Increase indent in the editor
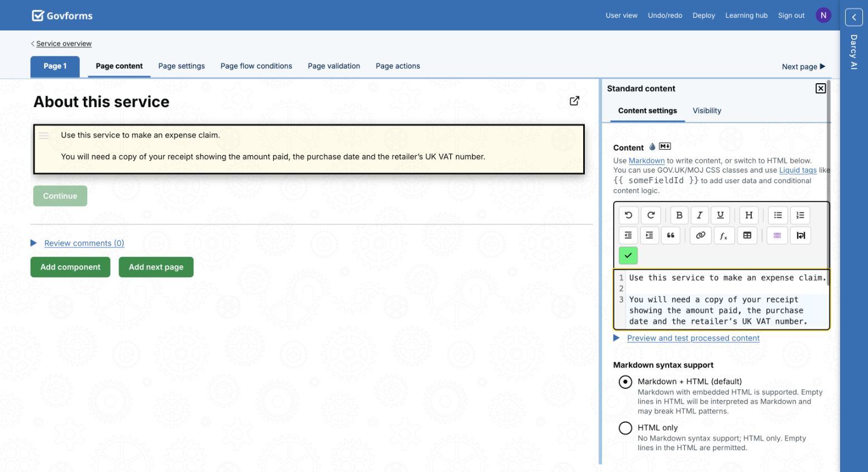Screen dimensions: 868x472 click(649, 235)
